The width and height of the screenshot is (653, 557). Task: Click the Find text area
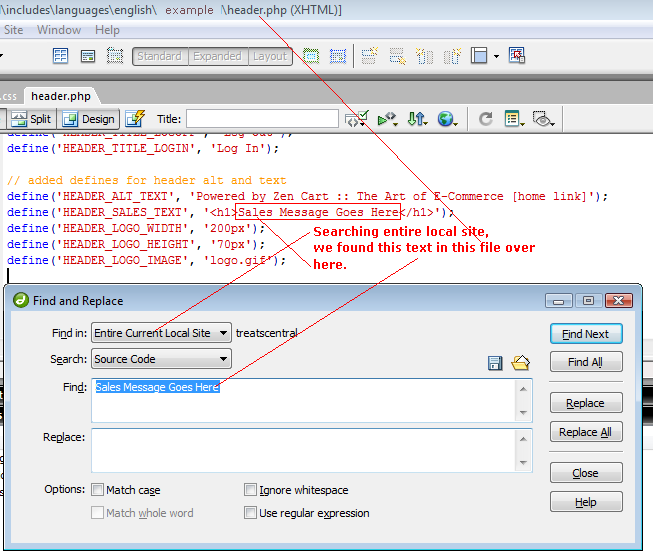304,400
